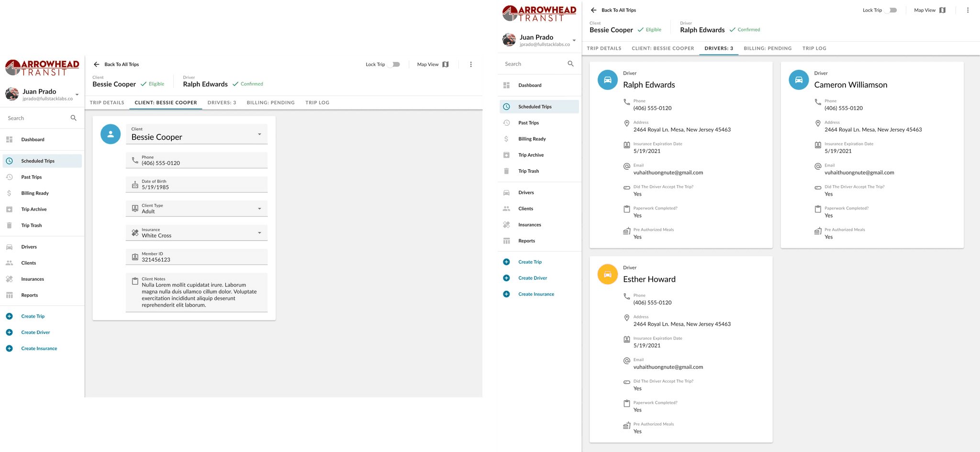
Task: Click Create Trip link in left sidebar
Action: click(33, 316)
